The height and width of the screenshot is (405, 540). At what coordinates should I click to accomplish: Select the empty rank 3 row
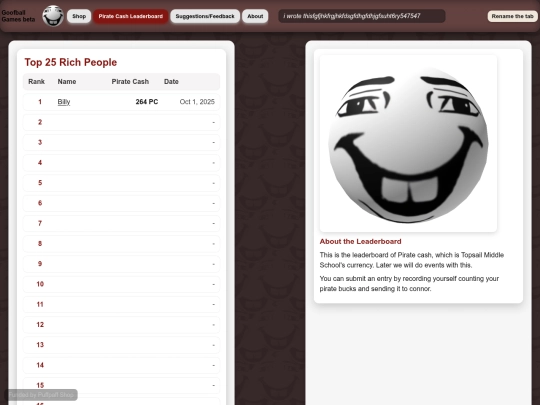121,142
